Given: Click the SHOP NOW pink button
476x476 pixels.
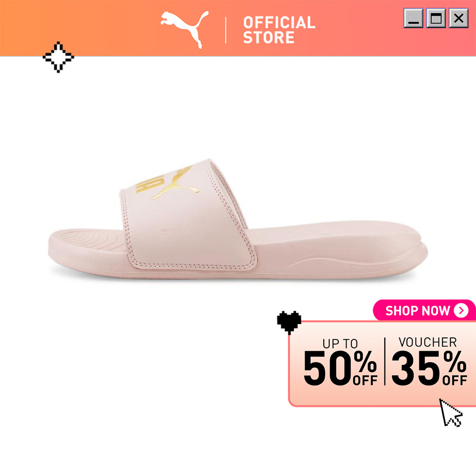Looking at the screenshot, I should click(424, 310).
